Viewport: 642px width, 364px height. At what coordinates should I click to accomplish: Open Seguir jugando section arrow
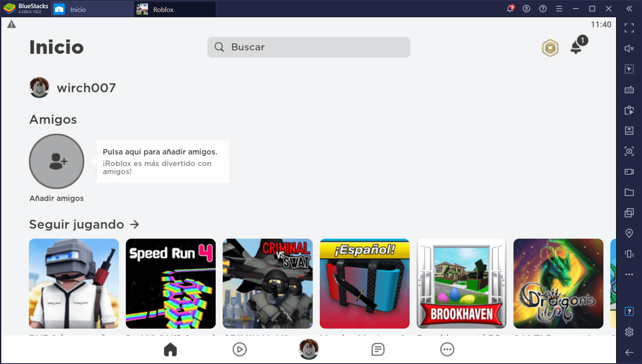click(134, 224)
